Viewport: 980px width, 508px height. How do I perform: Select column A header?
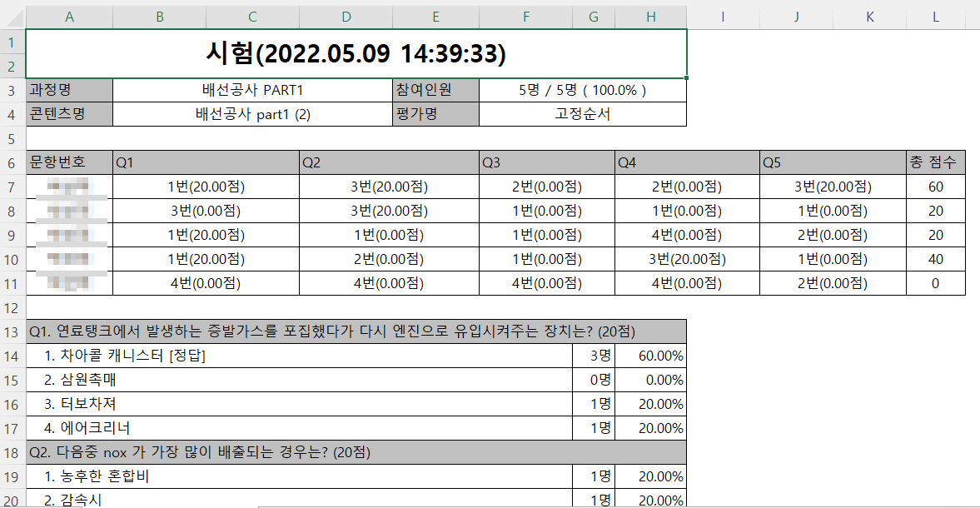coord(69,17)
